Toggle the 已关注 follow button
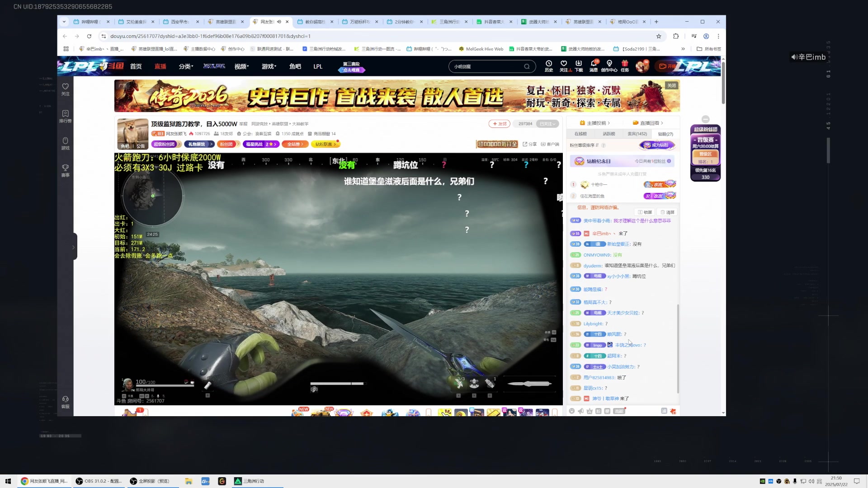 pyautogui.click(x=547, y=124)
